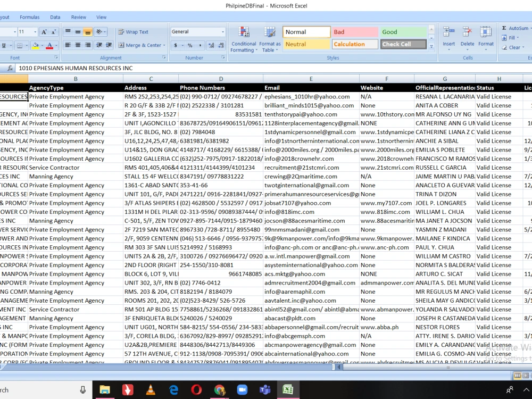Screen dimensions: 532x399
Task: Open the Review ribbon tab
Action: [x=78, y=17]
